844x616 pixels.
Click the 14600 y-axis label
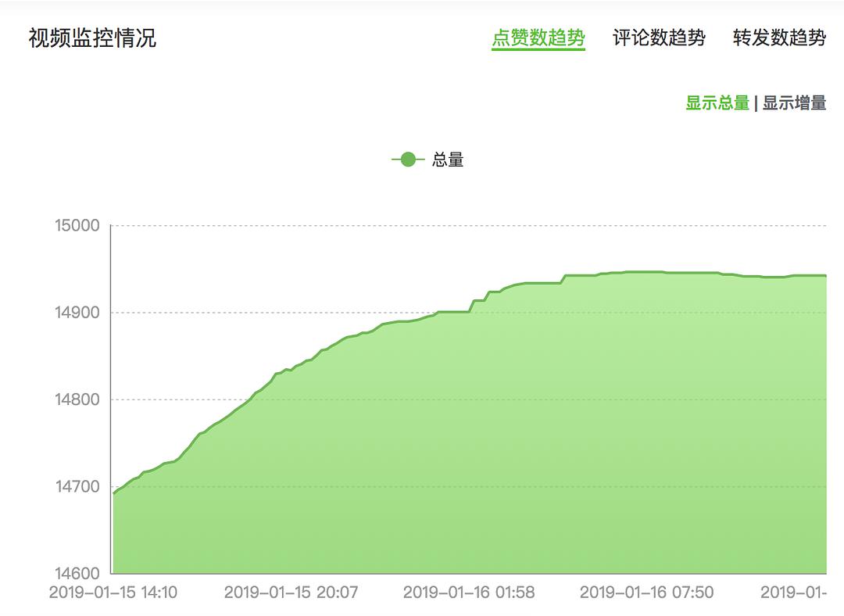77,574
